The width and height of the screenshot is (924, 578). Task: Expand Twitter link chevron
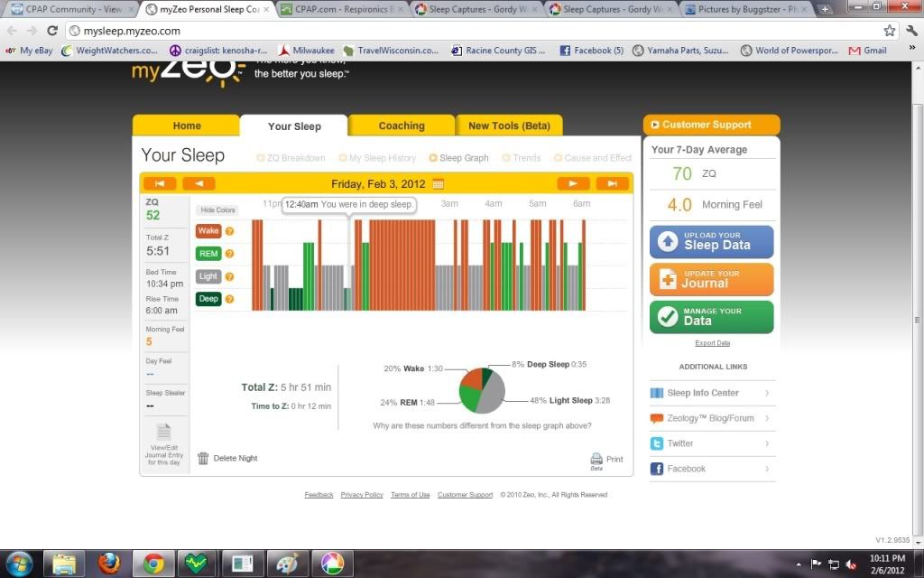767,443
